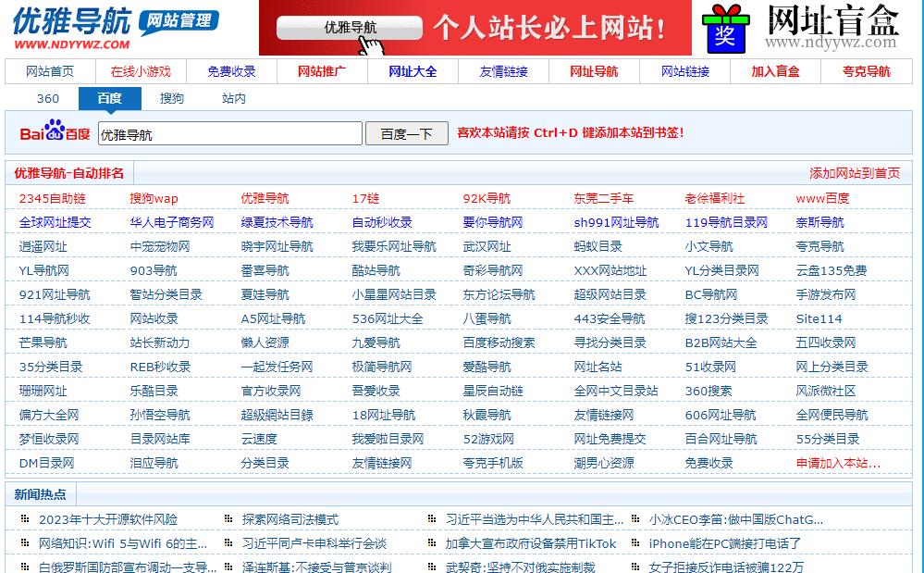Open the 网址盲盒 gift box banner
Image resolution: width=924 pixels, height=573 pixels.
pos(801,28)
